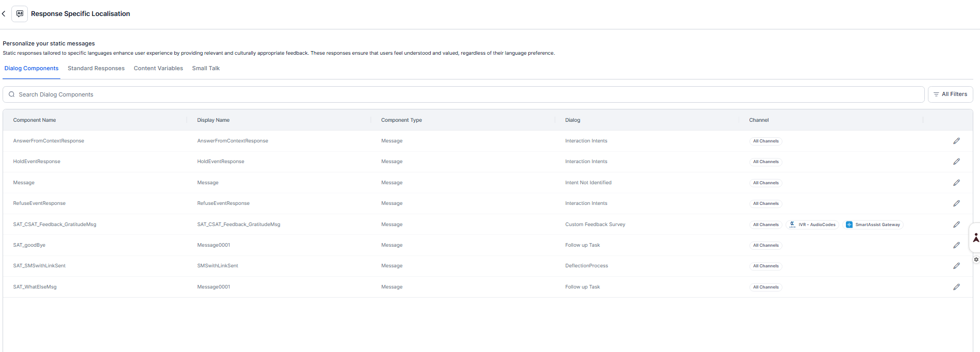Go to the Small Talk tab
Viewport: 980px width, 352px height.
coord(206,68)
